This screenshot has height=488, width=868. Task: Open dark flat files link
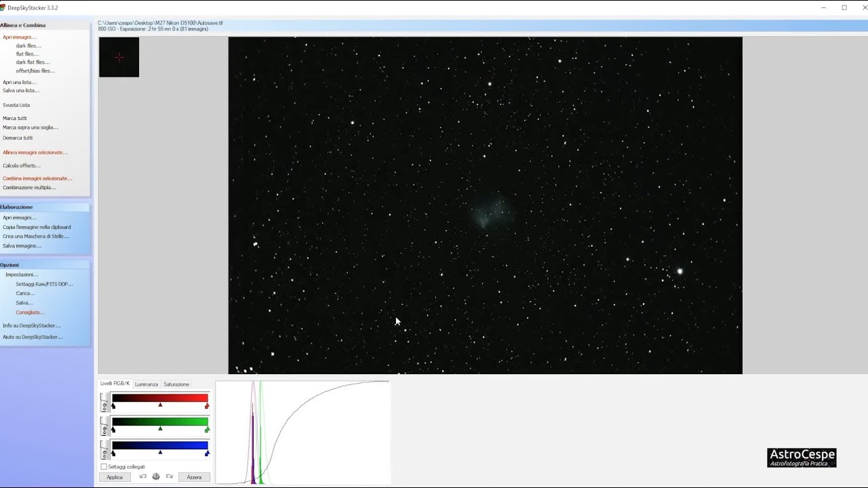tap(33, 62)
